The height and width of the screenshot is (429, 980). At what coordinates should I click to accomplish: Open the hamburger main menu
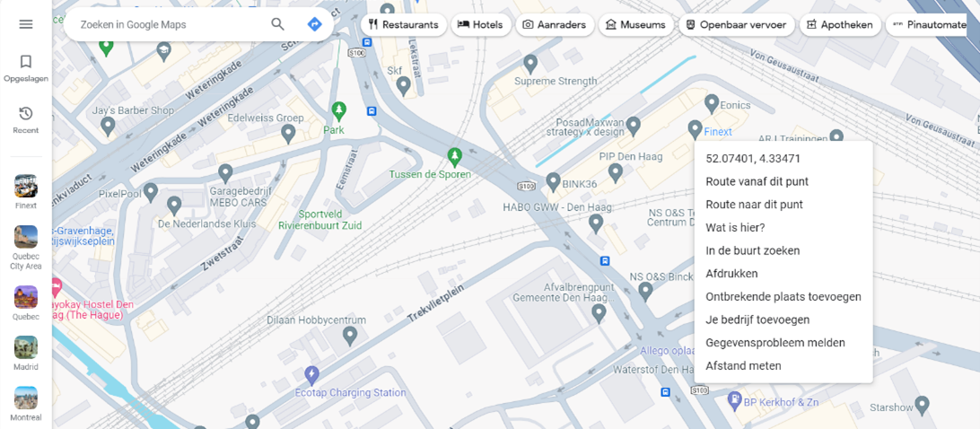[x=26, y=24]
